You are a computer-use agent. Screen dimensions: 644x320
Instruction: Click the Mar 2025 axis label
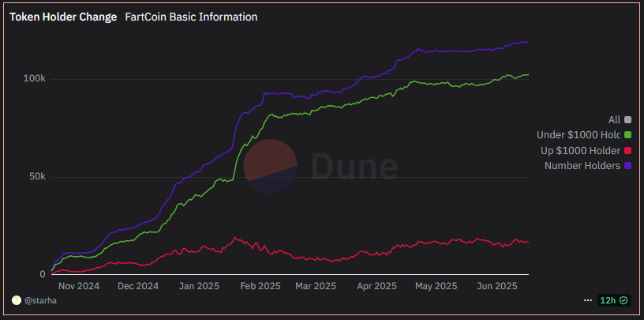pos(316,286)
